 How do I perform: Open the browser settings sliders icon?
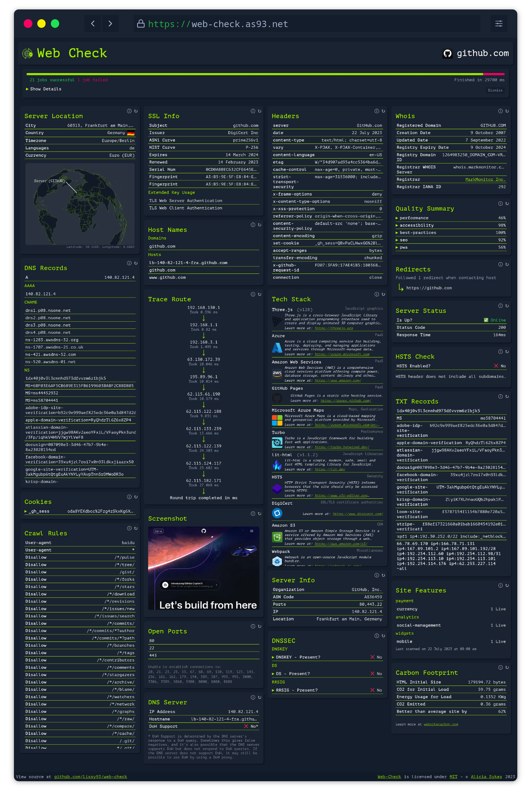pos(499,24)
